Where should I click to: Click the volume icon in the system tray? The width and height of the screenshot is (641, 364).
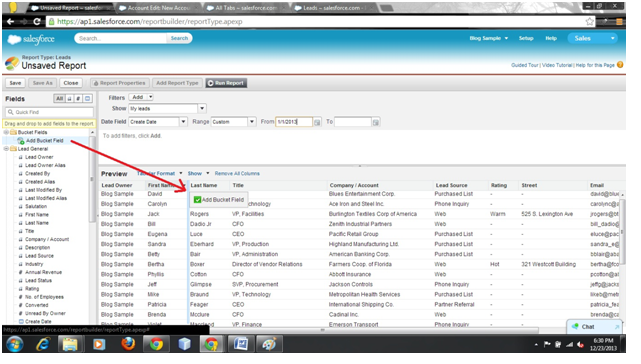581,345
